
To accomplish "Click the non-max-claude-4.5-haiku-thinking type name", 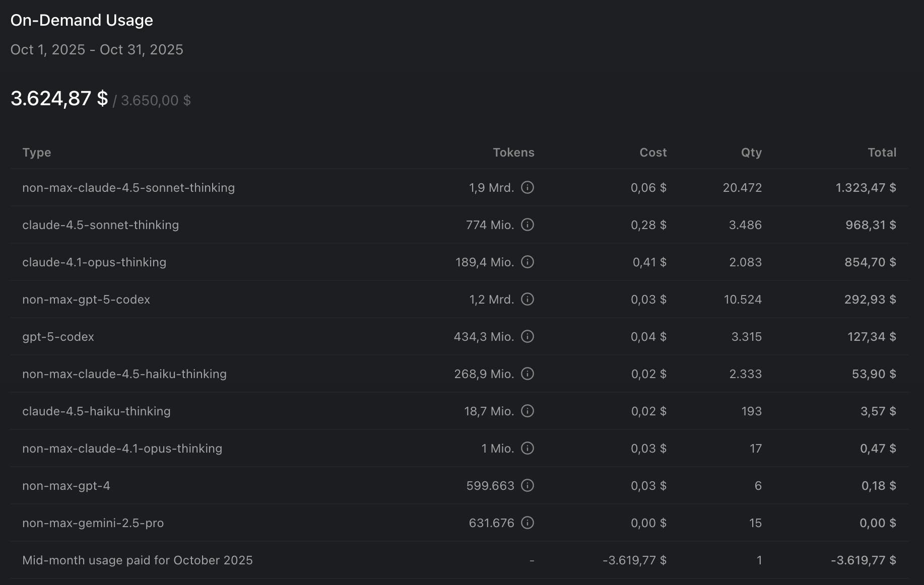I will tap(124, 374).
